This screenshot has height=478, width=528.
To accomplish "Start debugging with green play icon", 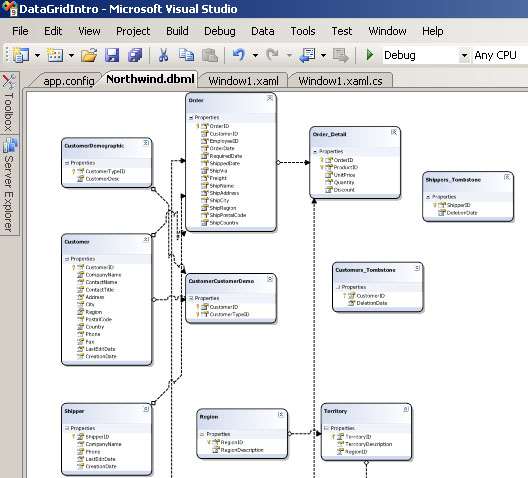I will (370, 55).
